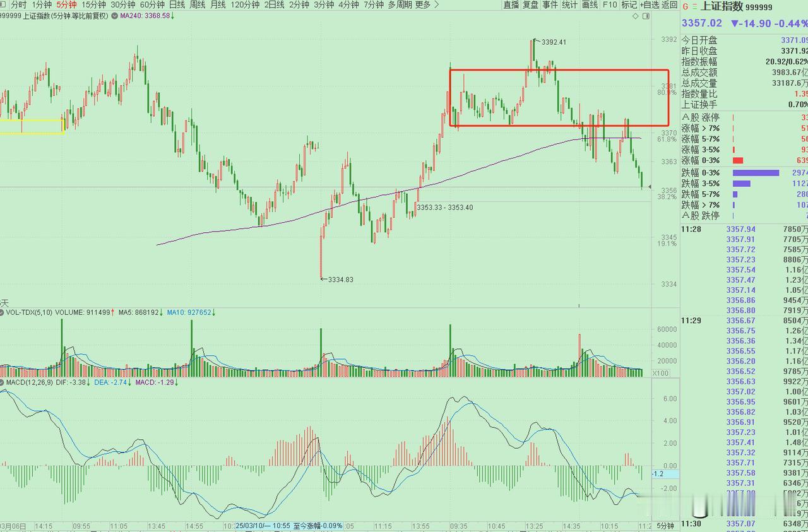
Task: Switch to 1分钟 period tab
Action: (42, 5)
